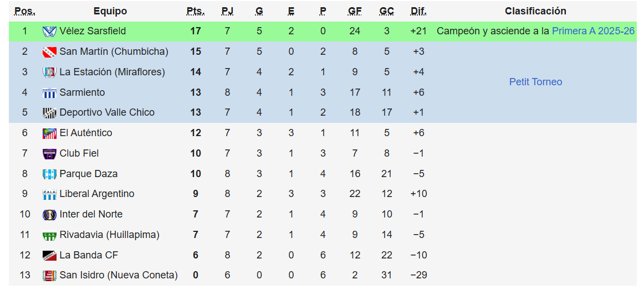Click the Deportivo Valle Chico crest icon
644x290 pixels.
pos(49,113)
